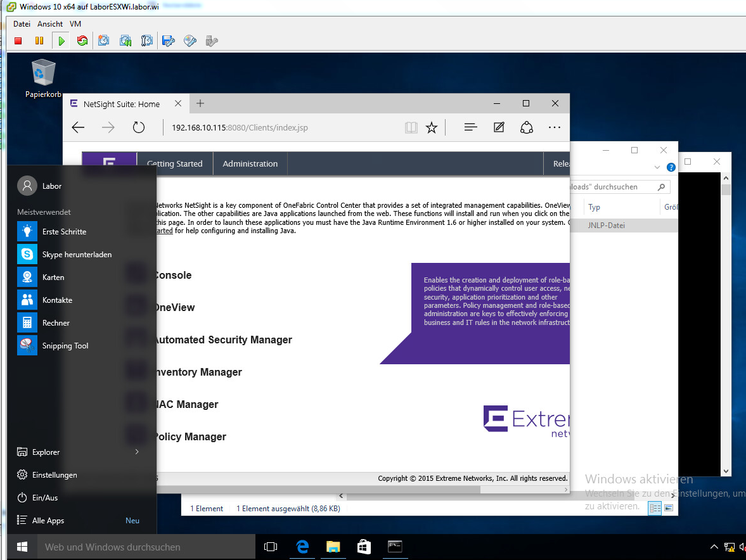Image resolution: width=746 pixels, height=560 pixels.
Task: Open Snipping Tool from Start menu
Action: pyautogui.click(x=82, y=346)
